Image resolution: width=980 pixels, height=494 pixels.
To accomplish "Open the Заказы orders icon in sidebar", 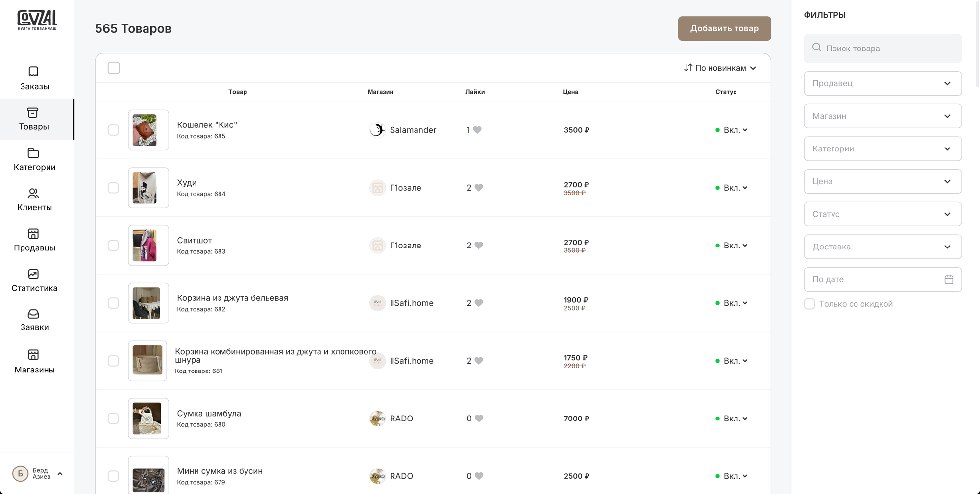I will [33, 72].
